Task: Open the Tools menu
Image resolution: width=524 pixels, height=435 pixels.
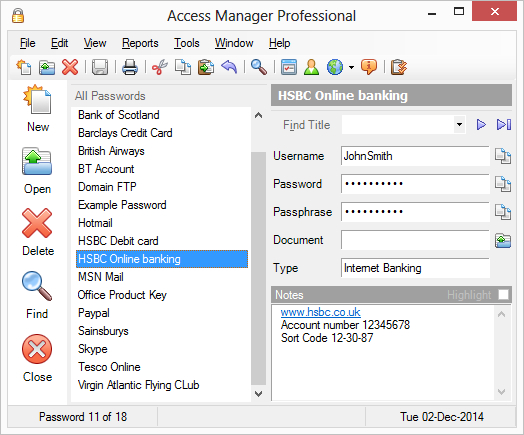Action: [x=186, y=43]
